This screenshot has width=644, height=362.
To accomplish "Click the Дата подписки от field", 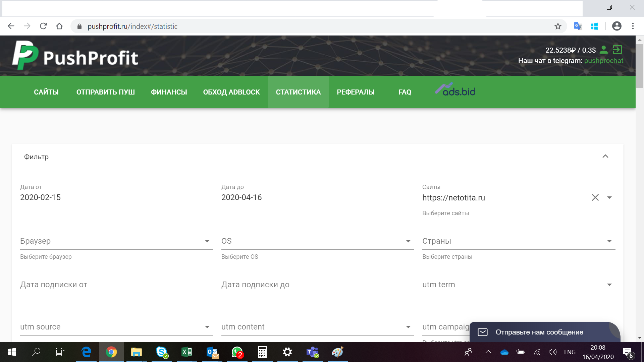I will 116,285.
